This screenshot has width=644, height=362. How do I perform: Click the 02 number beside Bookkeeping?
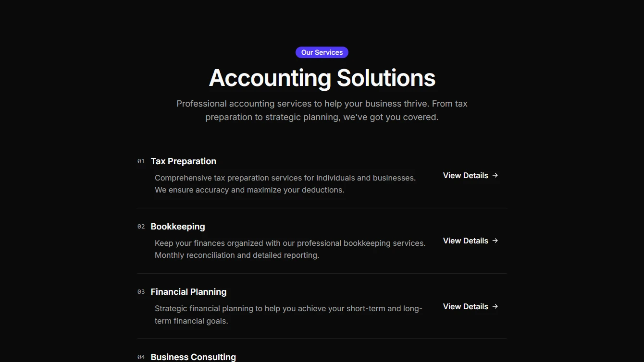(141, 227)
